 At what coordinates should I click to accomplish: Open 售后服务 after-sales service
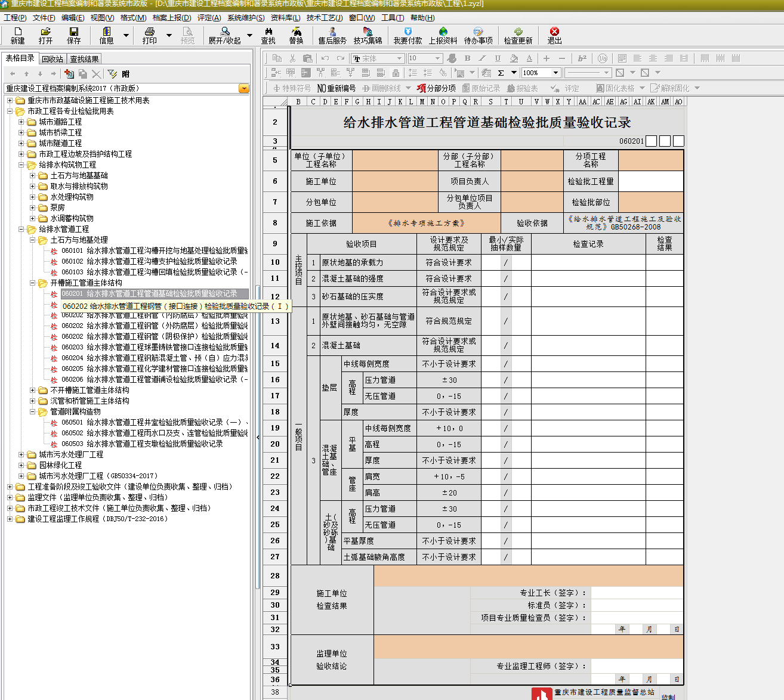pyautogui.click(x=332, y=36)
